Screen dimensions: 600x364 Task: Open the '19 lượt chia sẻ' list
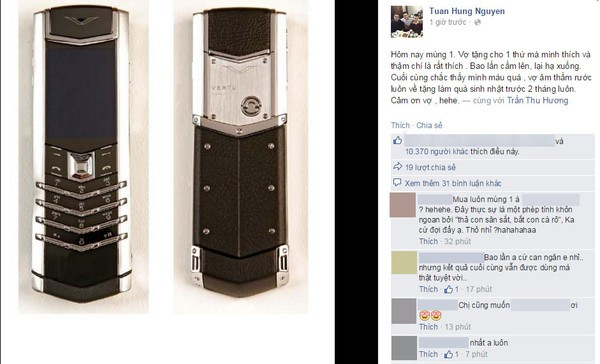click(430, 167)
